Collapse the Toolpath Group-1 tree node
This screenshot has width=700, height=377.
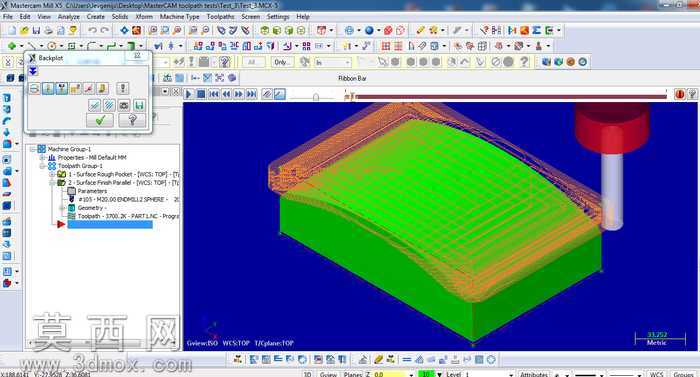(43, 166)
